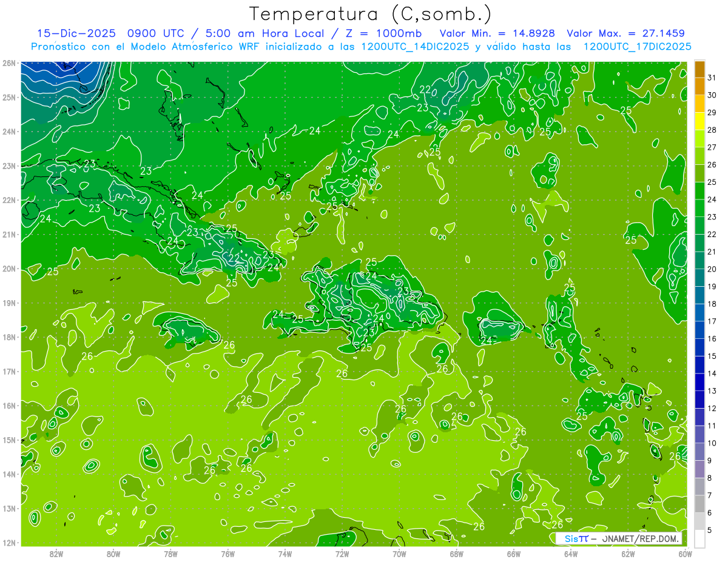Click the '64W' longitude axis label
The width and height of the screenshot is (728, 562).
point(570,554)
